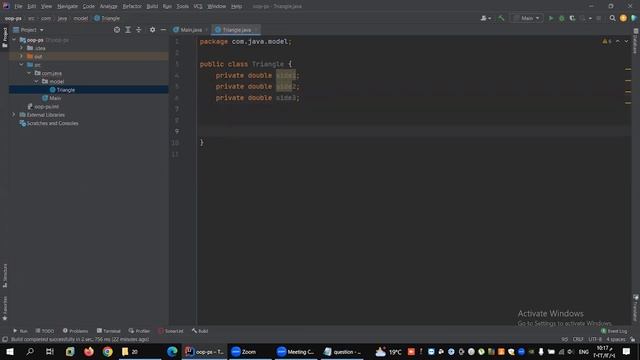Open Chrome from the taskbar
Viewport: 640px width, 360px height.
108,351
